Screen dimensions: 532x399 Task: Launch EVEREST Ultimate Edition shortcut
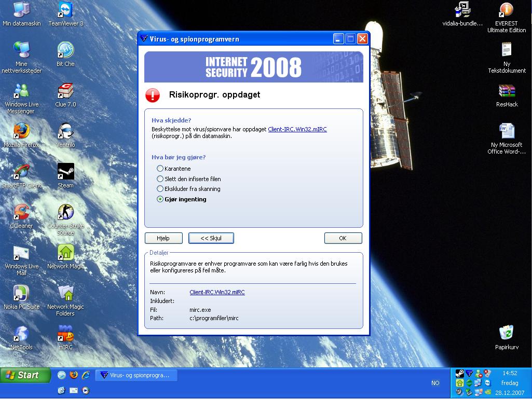507,17
